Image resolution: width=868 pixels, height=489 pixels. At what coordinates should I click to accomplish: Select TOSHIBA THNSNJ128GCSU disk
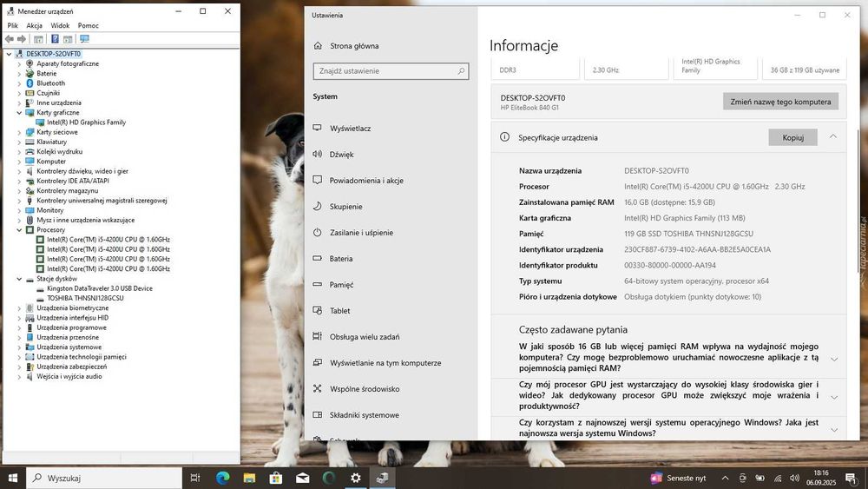tap(85, 298)
